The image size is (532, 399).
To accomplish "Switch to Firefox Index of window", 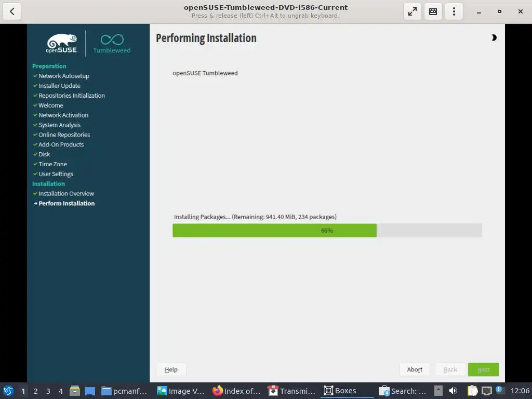I will coord(236,391).
